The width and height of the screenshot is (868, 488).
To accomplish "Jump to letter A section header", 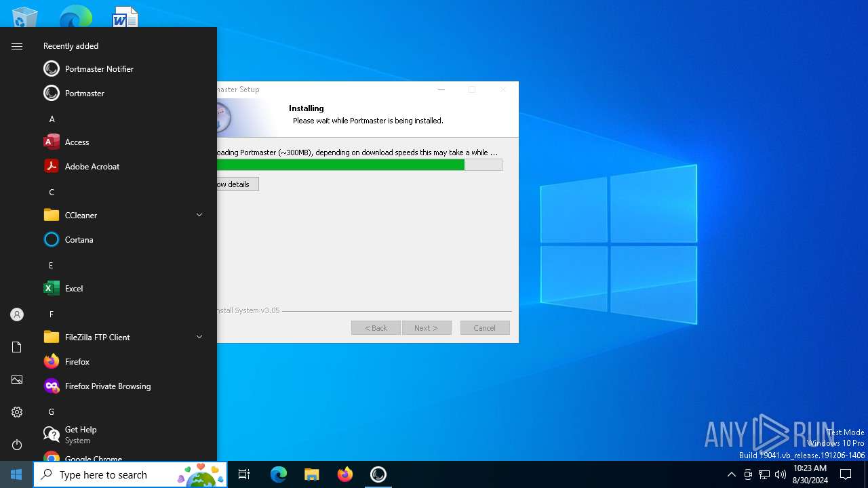I will tap(52, 119).
